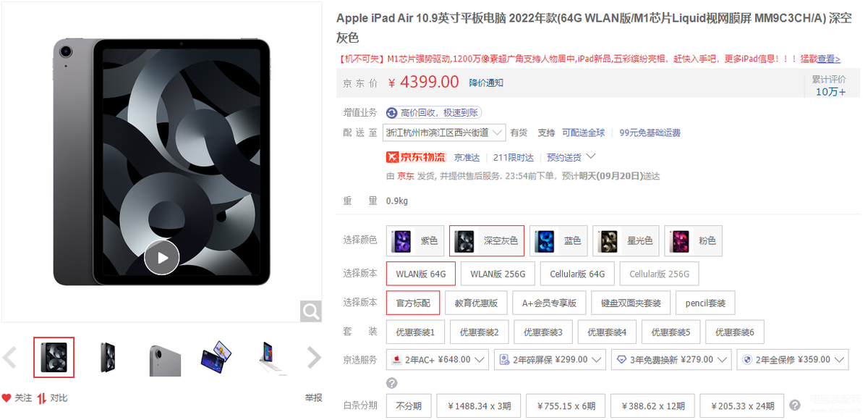Pick the ¥755.15 x 6期 installment plan
This screenshot has height=420, width=868.
click(x=566, y=406)
